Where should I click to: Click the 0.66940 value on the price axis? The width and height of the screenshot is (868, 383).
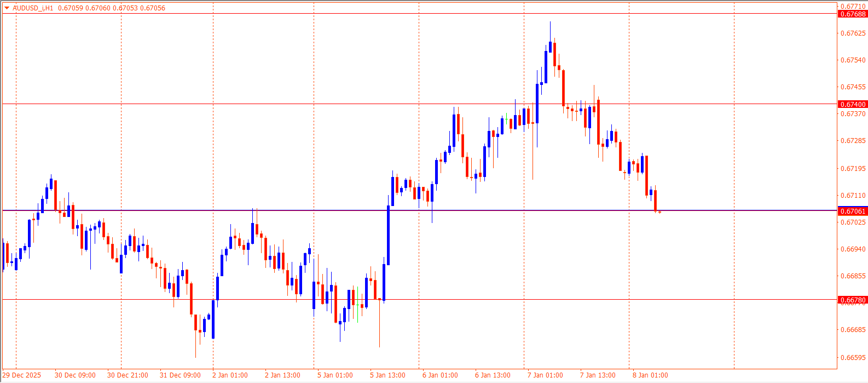pos(853,249)
